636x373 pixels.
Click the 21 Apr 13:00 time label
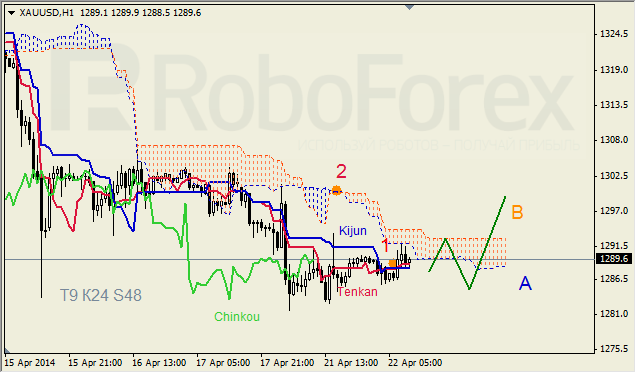coord(351,362)
